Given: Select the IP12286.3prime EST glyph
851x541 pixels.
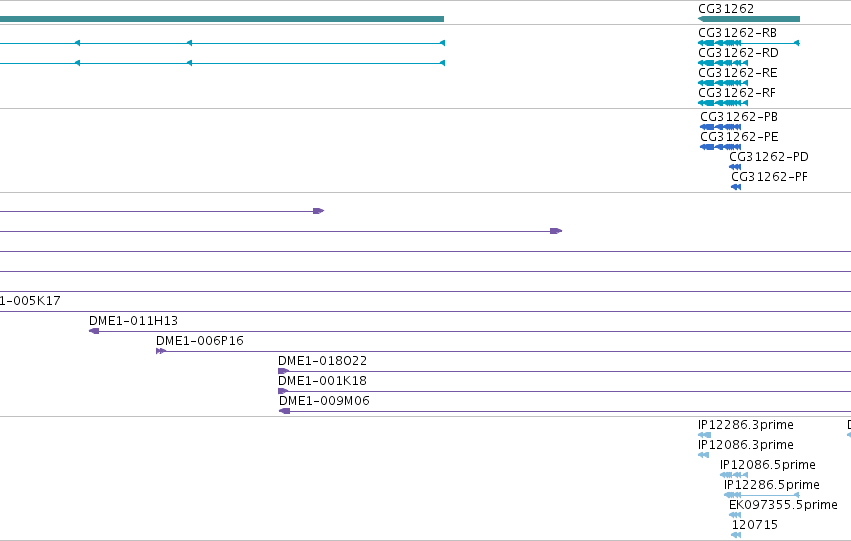Looking at the screenshot, I should (704, 435).
